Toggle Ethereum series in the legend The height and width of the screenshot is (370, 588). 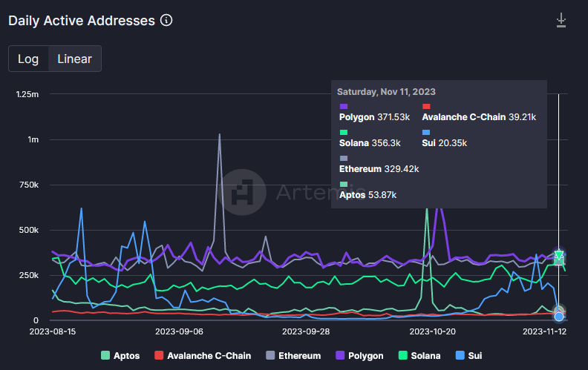(x=293, y=355)
